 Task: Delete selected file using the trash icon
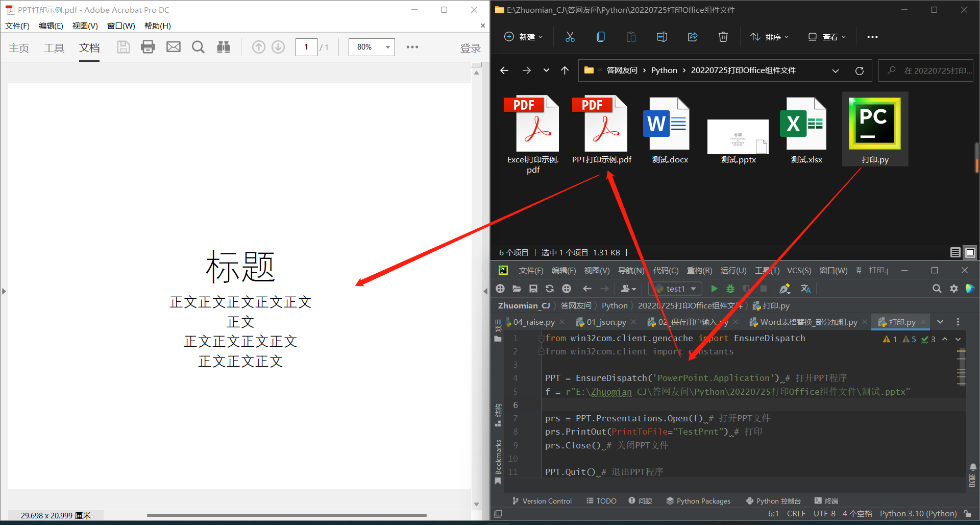coord(723,36)
